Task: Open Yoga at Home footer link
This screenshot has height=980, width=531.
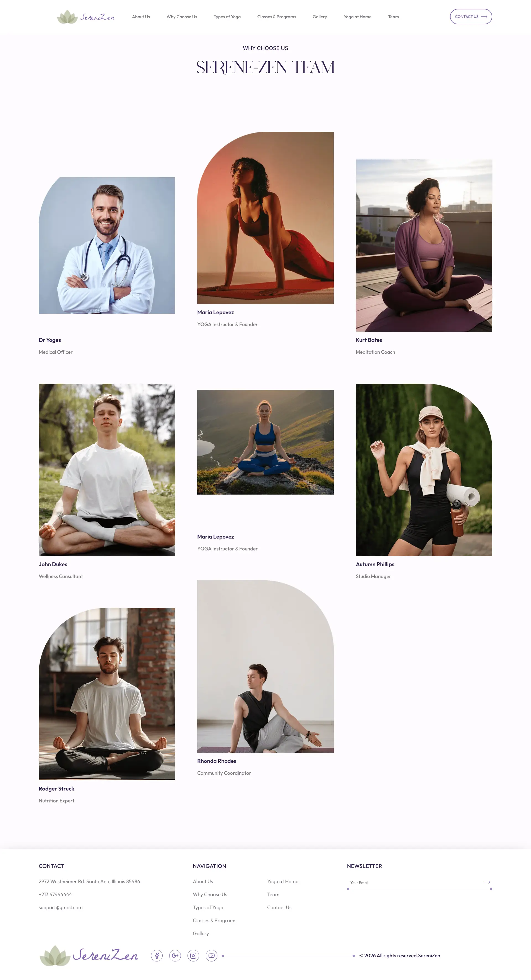Action: (283, 882)
